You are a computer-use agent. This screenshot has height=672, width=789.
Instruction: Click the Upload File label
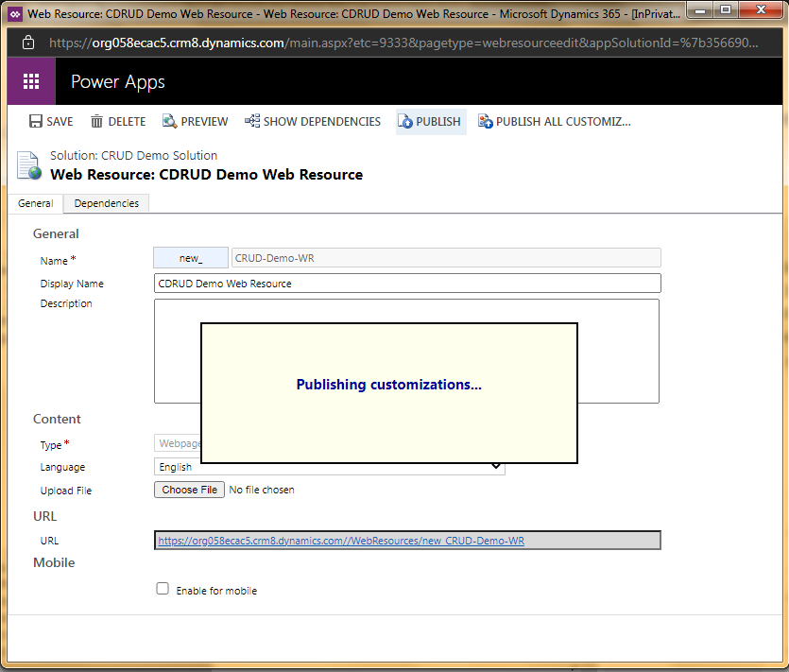coord(66,491)
